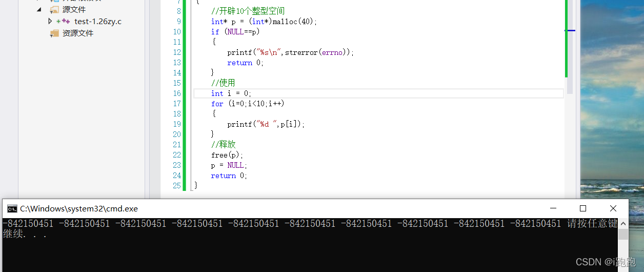Click return 0; on line 13
Viewport: 644px width, 272px height.
click(245, 63)
